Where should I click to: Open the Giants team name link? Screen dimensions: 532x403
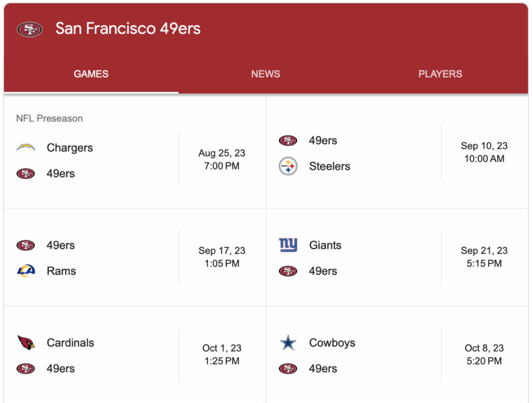(x=325, y=245)
